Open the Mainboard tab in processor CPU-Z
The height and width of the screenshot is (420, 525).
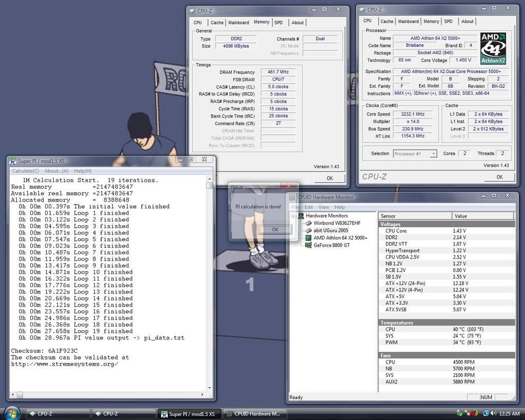click(408, 22)
